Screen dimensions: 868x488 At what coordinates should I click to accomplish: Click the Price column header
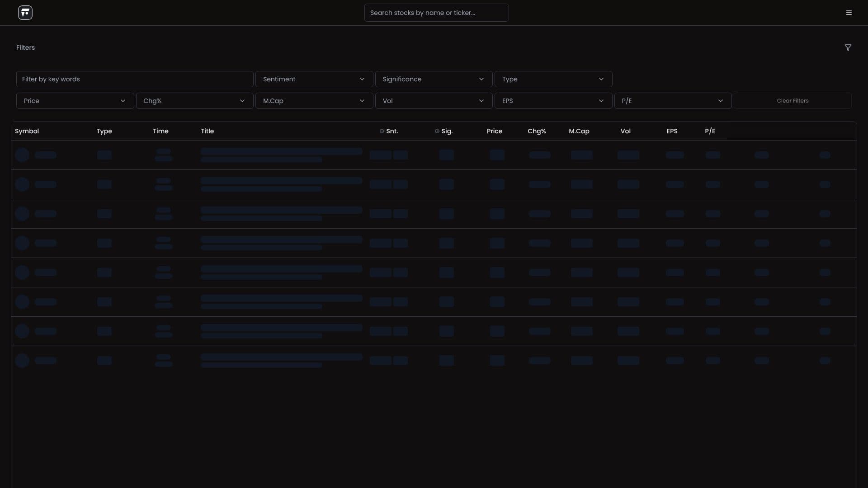click(495, 131)
